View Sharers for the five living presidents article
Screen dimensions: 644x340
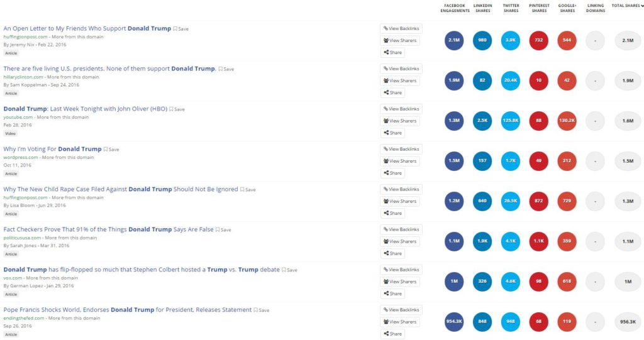400,81
